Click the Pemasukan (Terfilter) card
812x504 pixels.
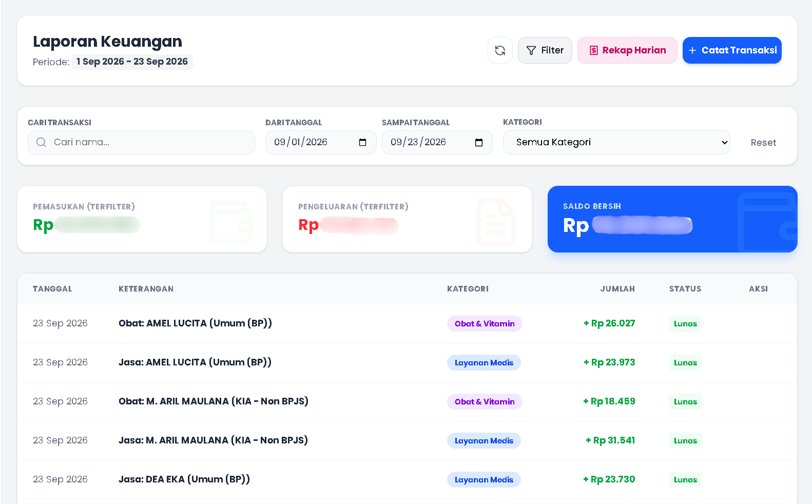142,219
